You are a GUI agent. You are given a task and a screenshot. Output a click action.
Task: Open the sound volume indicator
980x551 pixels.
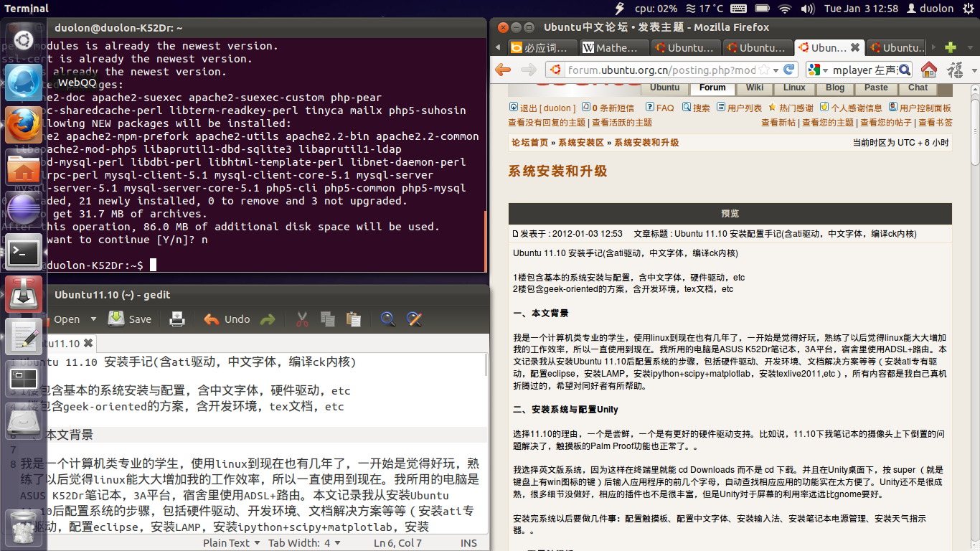pyautogui.click(x=808, y=9)
